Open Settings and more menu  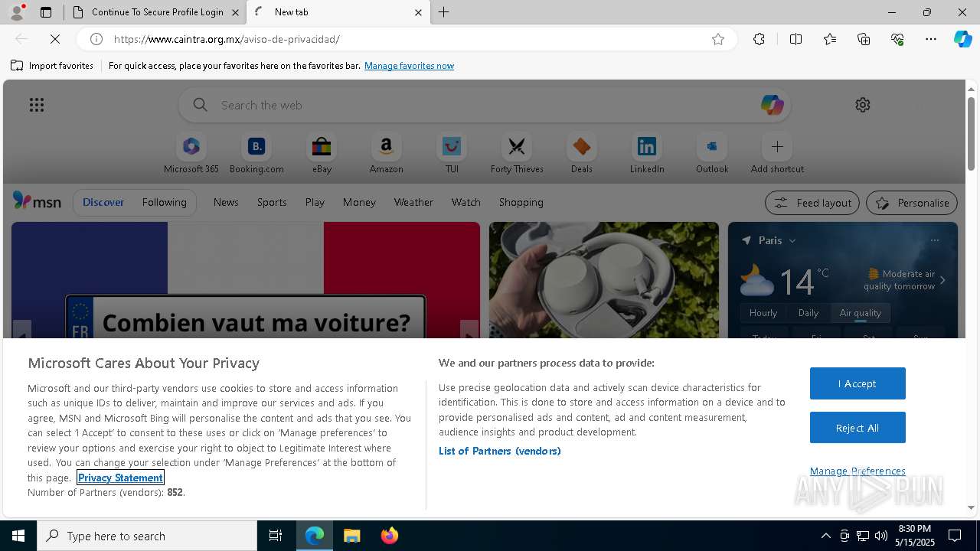pyautogui.click(x=931, y=39)
